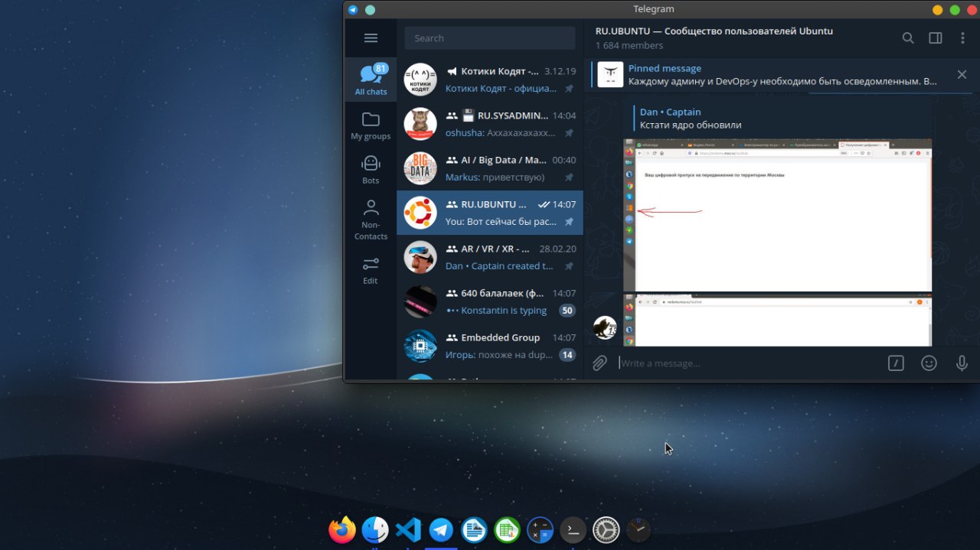The image size is (980, 550).
Task: Click the 640 балалаек avatar
Action: [420, 301]
